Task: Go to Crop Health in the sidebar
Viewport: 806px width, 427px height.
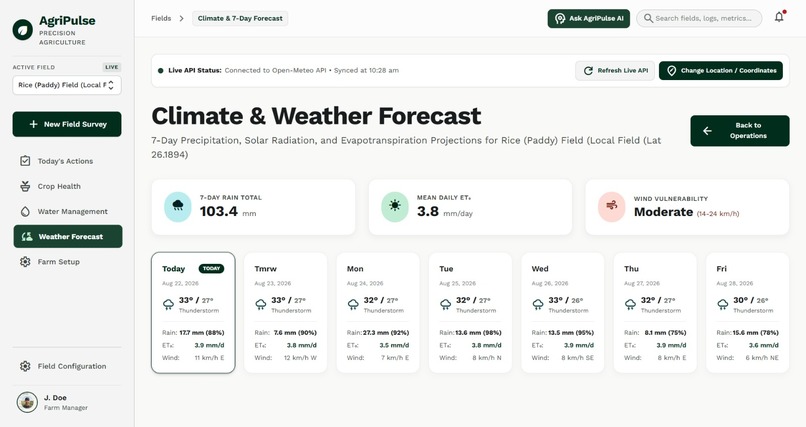Action: click(x=67, y=186)
